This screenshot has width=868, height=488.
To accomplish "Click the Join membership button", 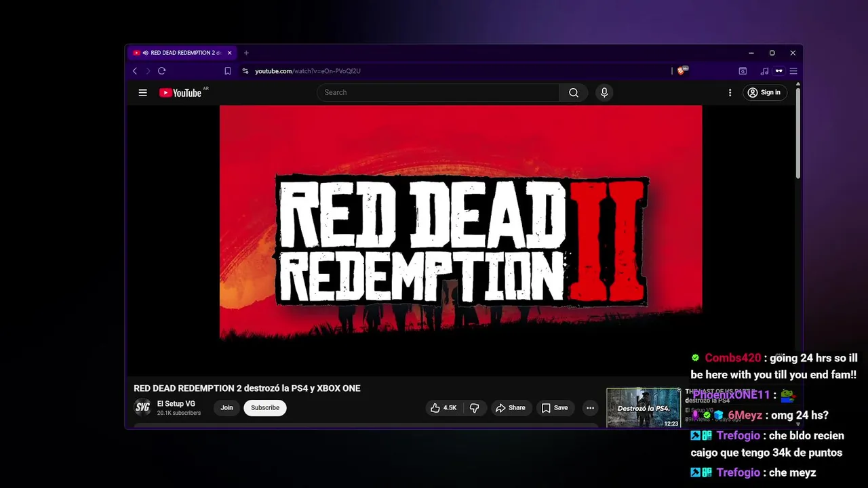I will click(226, 408).
